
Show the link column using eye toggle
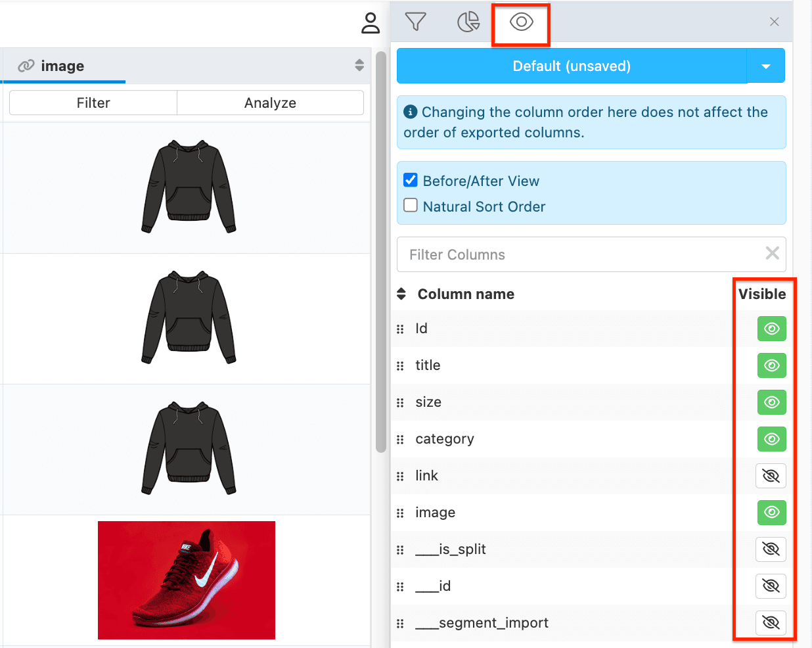click(771, 476)
